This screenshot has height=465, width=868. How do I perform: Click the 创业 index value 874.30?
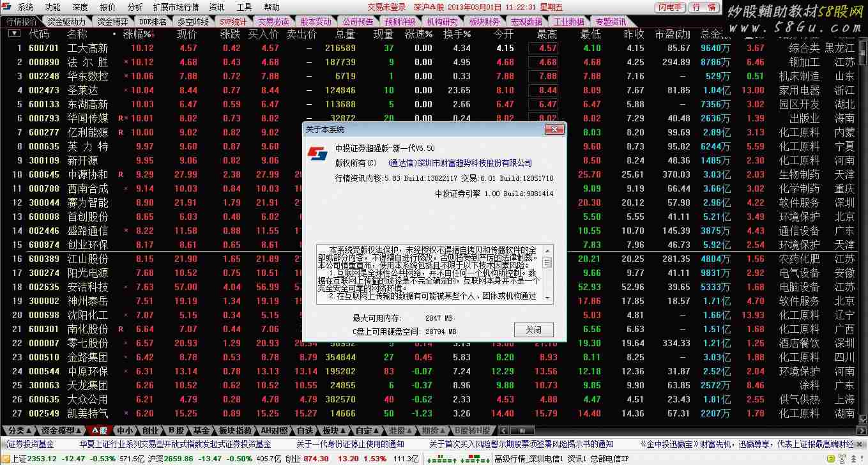pos(316,459)
